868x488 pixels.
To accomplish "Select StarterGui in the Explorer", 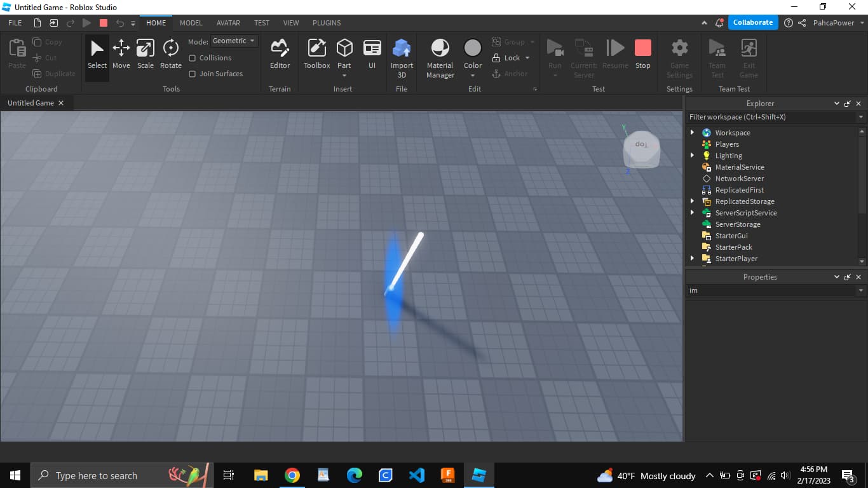I will tap(731, 236).
